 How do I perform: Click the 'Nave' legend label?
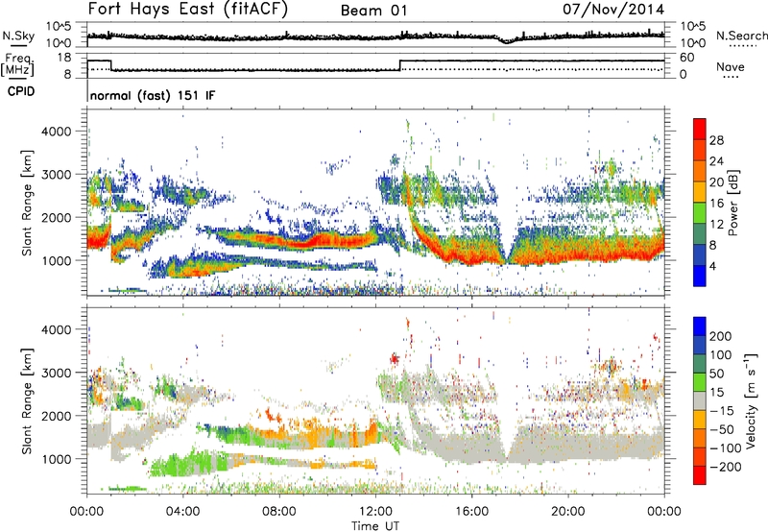click(731, 67)
